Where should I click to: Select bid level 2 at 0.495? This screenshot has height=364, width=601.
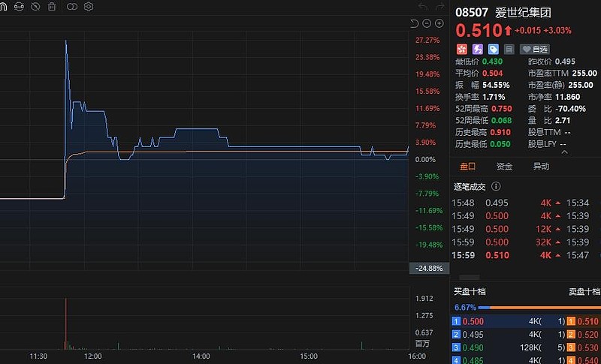point(509,335)
